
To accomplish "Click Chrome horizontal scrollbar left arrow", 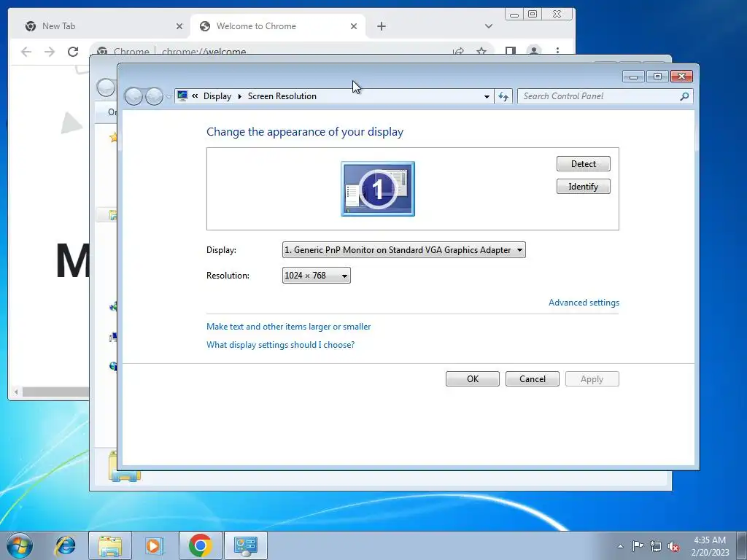I will click(x=16, y=392).
